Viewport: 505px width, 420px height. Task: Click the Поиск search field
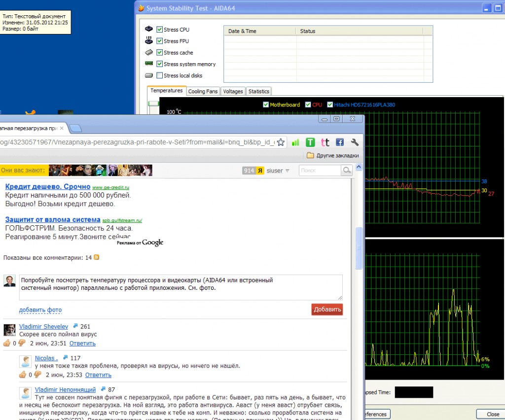click(x=320, y=170)
